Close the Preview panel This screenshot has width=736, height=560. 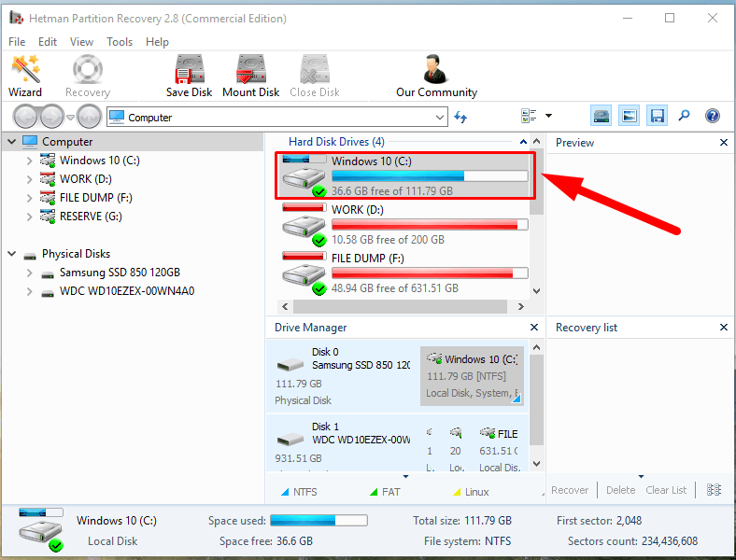(724, 142)
